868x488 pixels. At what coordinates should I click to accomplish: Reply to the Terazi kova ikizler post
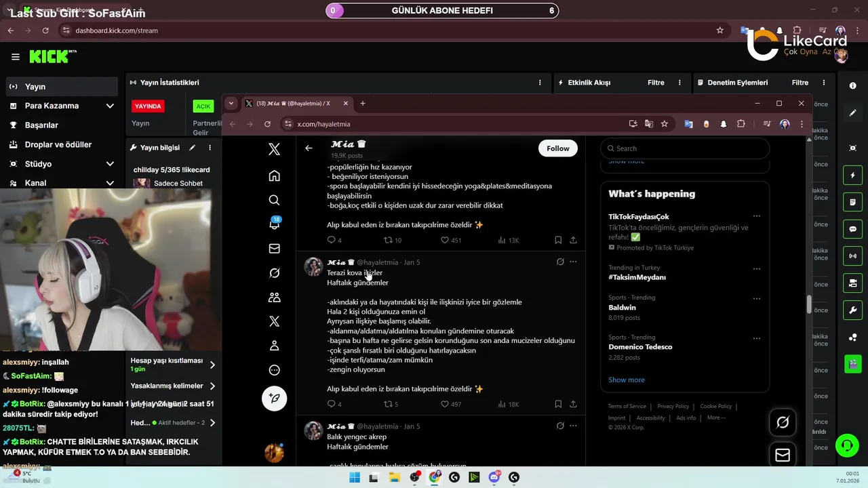pos(331,404)
